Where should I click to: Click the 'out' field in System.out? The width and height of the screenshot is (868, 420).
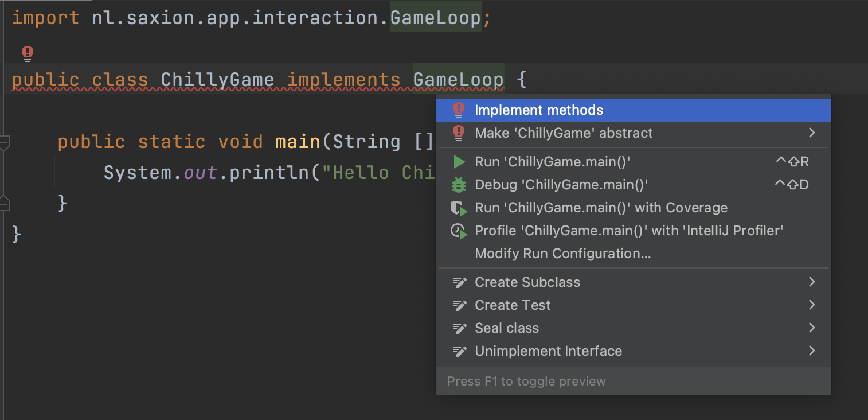[200, 173]
